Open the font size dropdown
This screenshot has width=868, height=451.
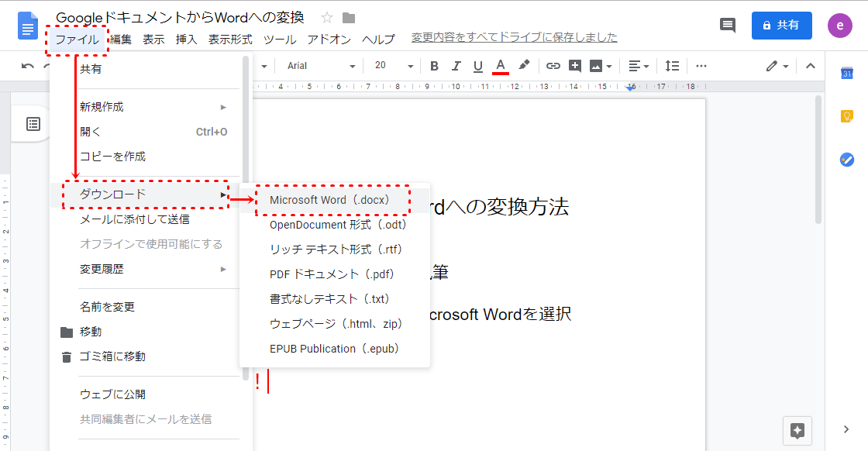[x=391, y=66]
